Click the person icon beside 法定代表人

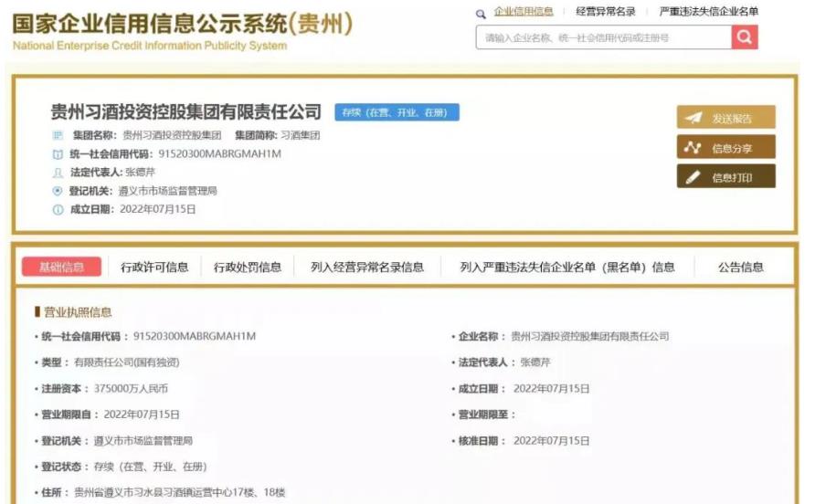[x=58, y=173]
